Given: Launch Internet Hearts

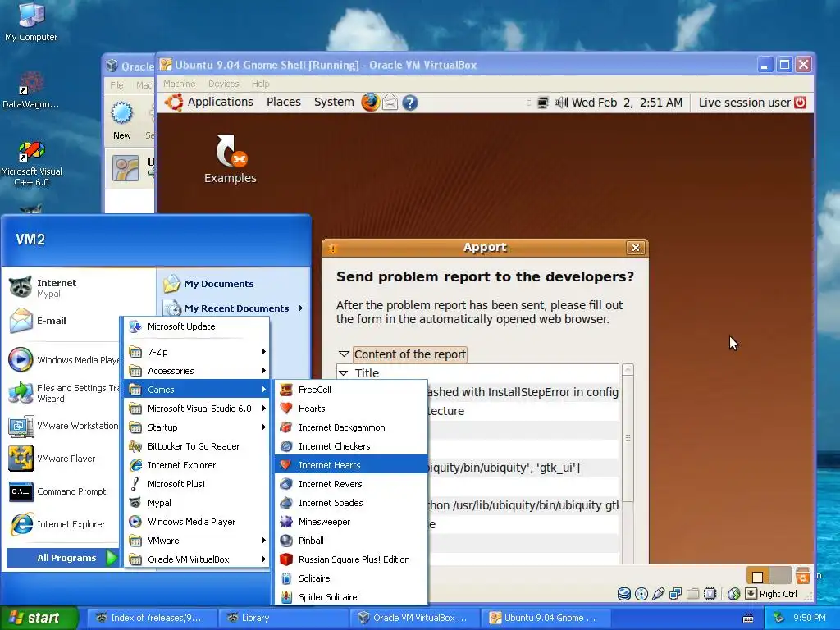Looking at the screenshot, I should click(351, 464).
